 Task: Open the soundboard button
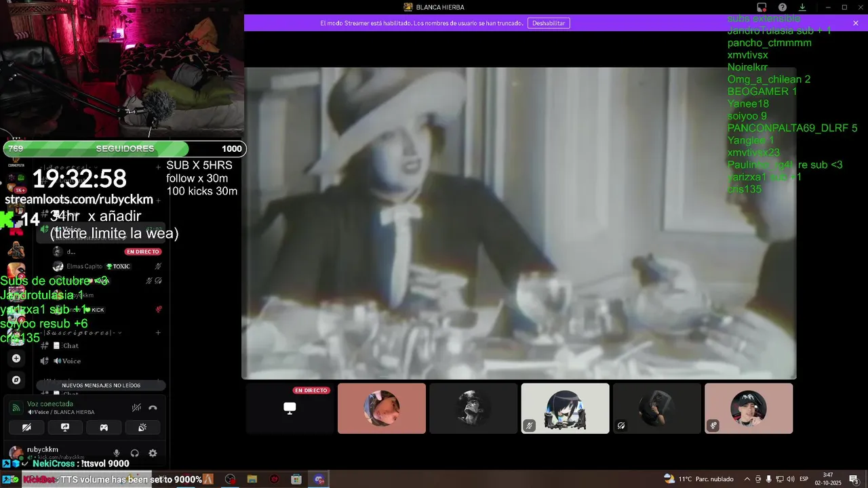tap(142, 428)
